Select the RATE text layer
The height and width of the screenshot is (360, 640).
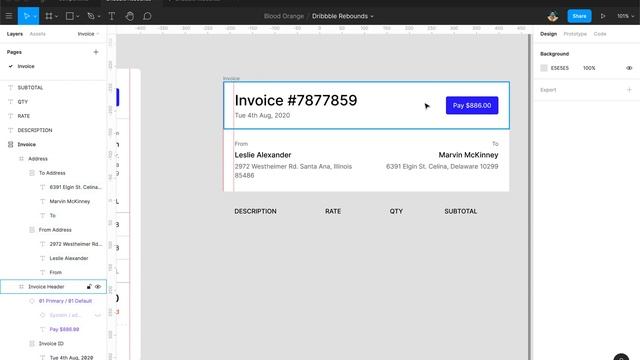pyautogui.click(x=24, y=116)
